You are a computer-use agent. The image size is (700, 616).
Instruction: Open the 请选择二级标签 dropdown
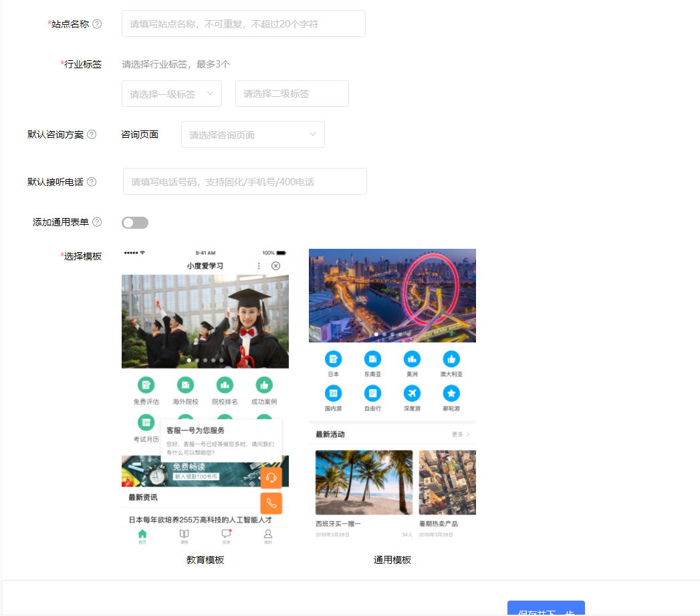291,94
